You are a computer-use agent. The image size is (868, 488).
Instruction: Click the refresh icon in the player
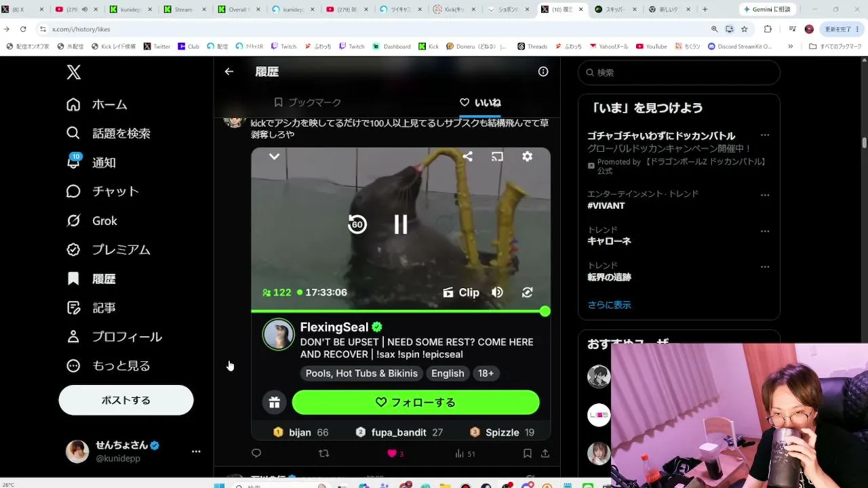527,293
